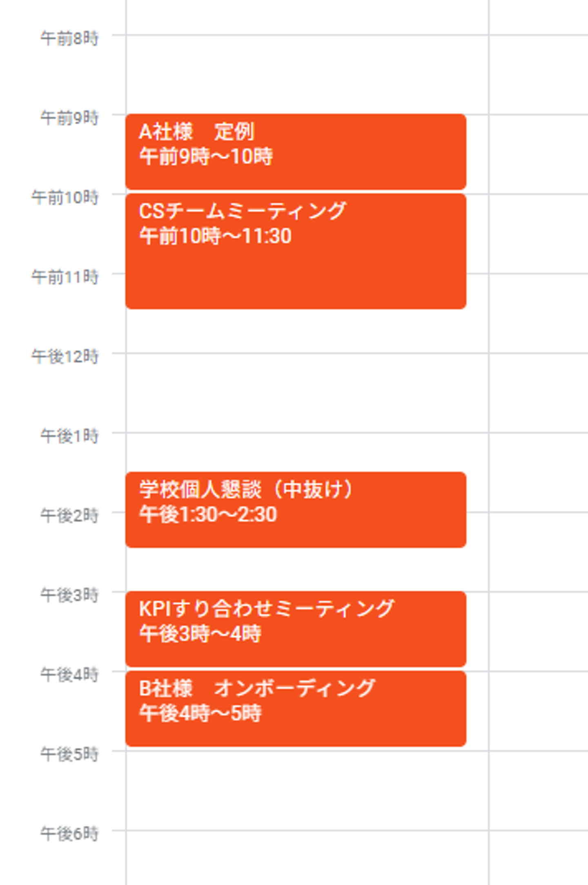Click the B社様 オンボーディング event
The width and height of the screenshot is (588, 885).
click(x=296, y=708)
